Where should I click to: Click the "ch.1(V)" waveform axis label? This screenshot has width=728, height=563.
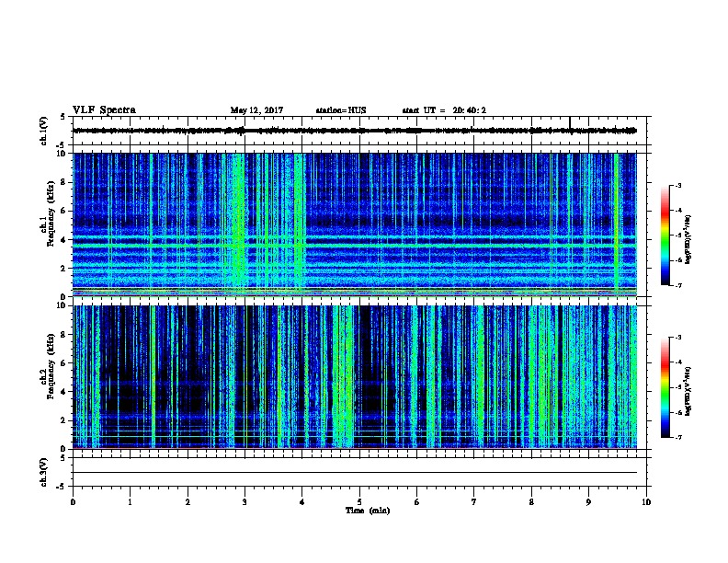coord(43,131)
